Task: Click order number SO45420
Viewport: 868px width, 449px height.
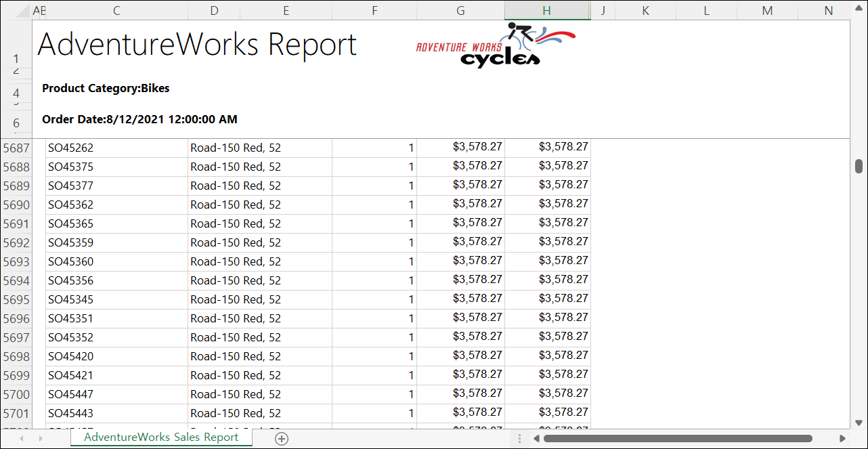Action: click(116, 356)
